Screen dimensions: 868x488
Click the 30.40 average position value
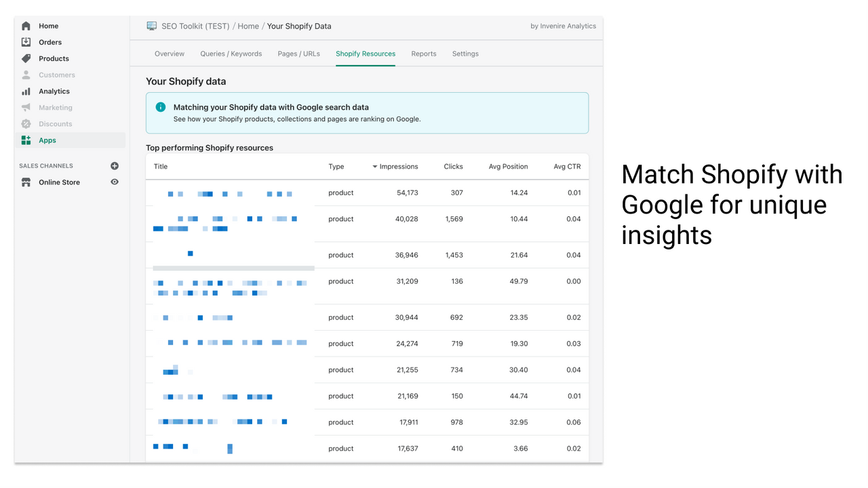[519, 370]
